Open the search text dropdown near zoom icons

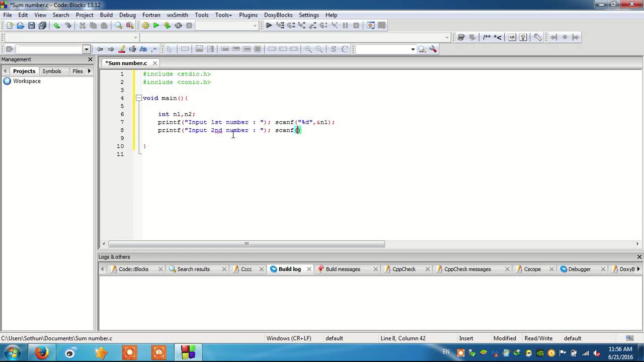413,49
